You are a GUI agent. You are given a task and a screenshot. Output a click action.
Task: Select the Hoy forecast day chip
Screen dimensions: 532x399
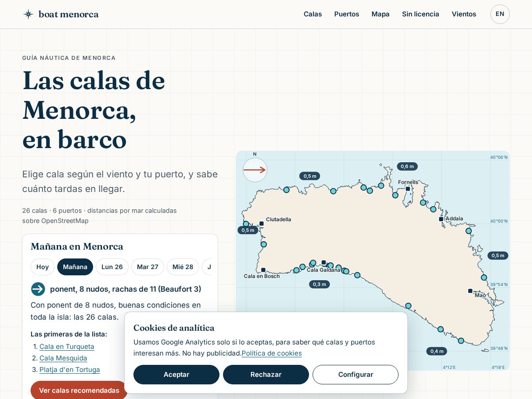(x=43, y=267)
